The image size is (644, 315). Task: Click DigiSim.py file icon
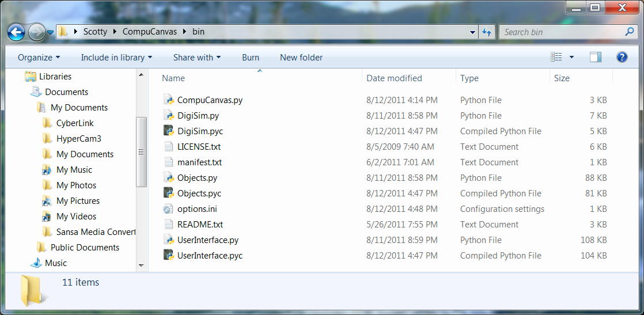(x=168, y=115)
